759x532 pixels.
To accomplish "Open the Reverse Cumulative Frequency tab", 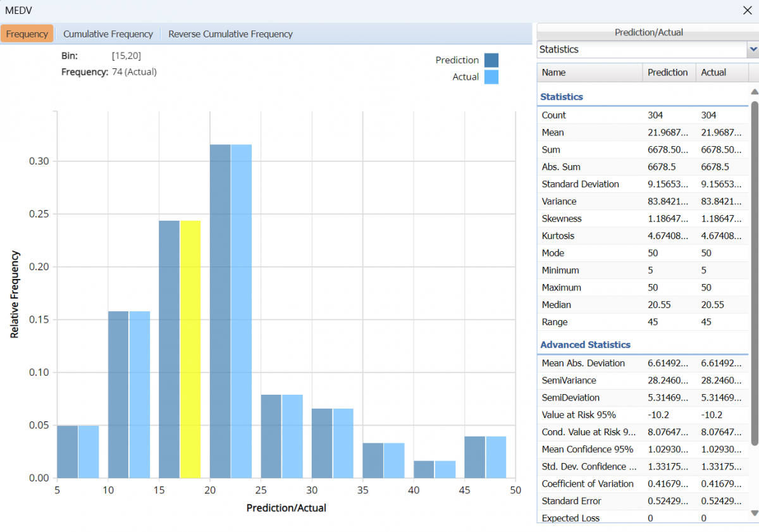I will point(230,34).
